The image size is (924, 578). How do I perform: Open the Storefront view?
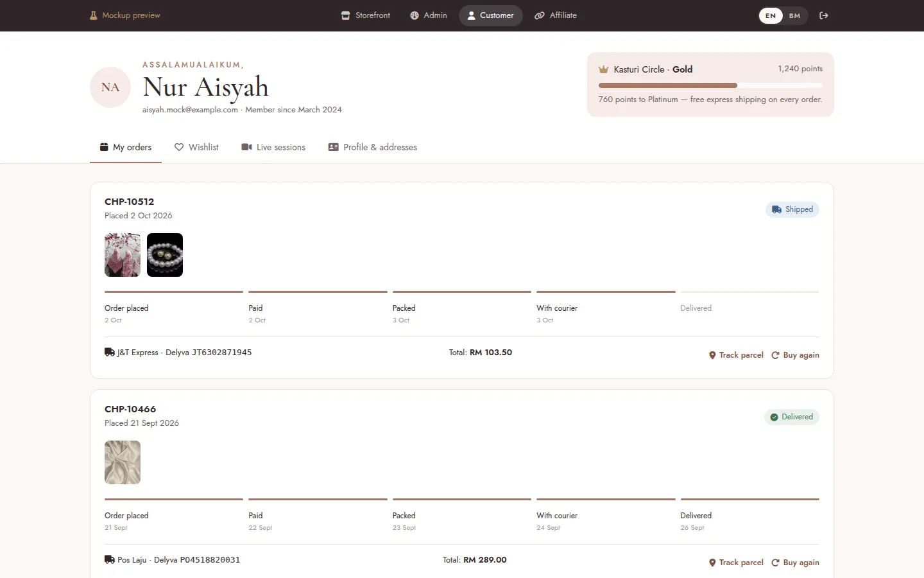tap(366, 15)
